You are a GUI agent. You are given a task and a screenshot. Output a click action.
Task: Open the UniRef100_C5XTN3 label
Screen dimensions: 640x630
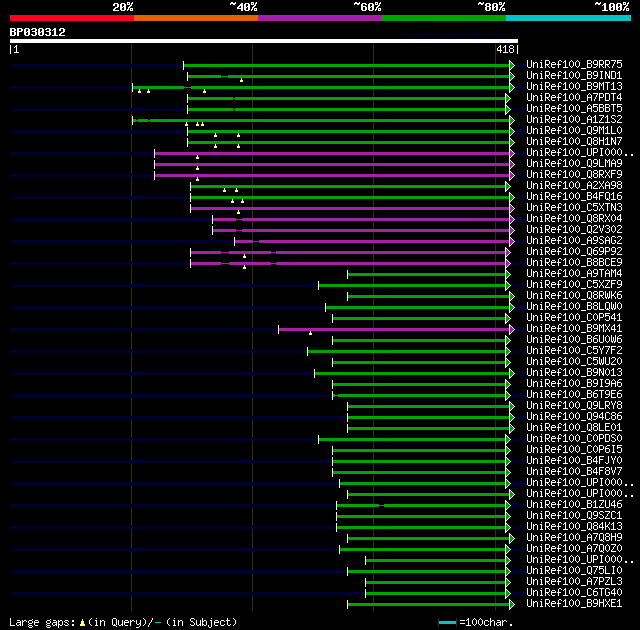point(574,208)
